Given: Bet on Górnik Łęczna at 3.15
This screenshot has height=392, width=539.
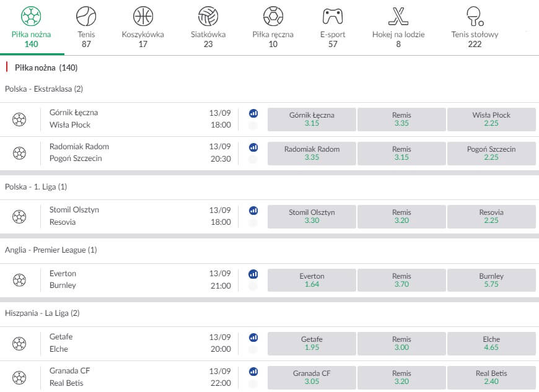Looking at the screenshot, I should click(x=312, y=120).
